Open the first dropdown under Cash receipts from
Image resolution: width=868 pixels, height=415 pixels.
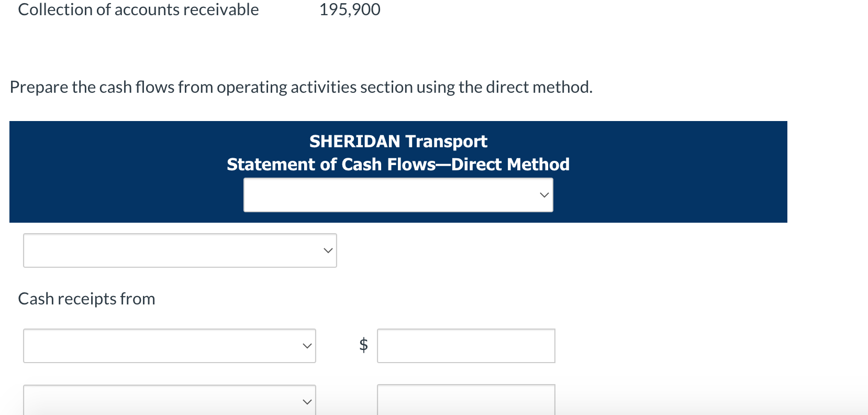(169, 345)
